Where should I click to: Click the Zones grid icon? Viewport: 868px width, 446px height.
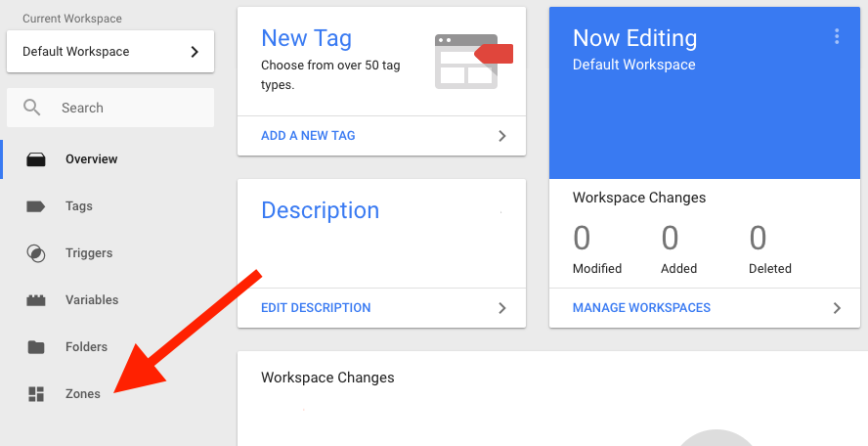[36, 394]
